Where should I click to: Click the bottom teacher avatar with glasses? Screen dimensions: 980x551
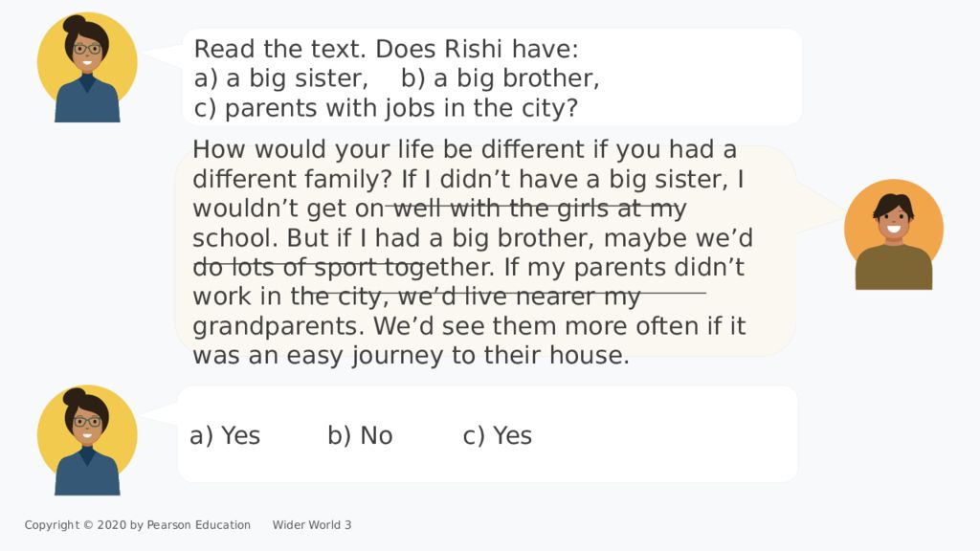coord(87,440)
